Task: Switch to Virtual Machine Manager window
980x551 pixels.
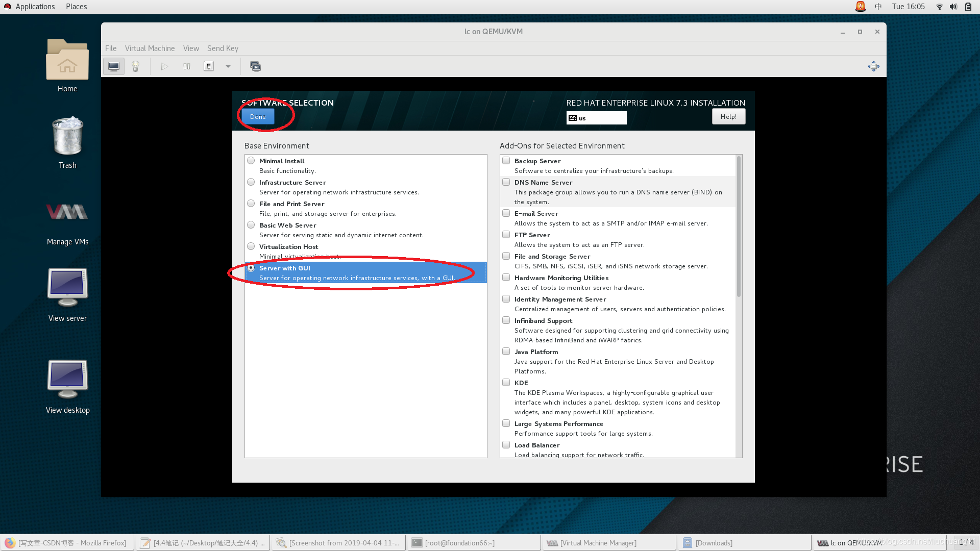Action: click(x=609, y=543)
